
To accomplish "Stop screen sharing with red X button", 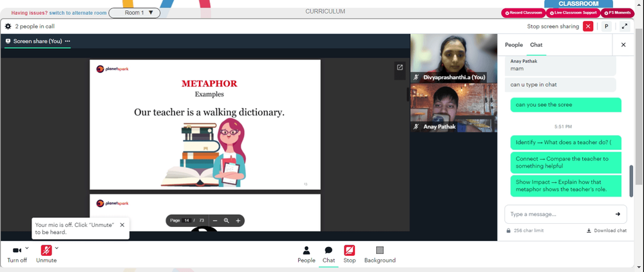I will pos(588,26).
